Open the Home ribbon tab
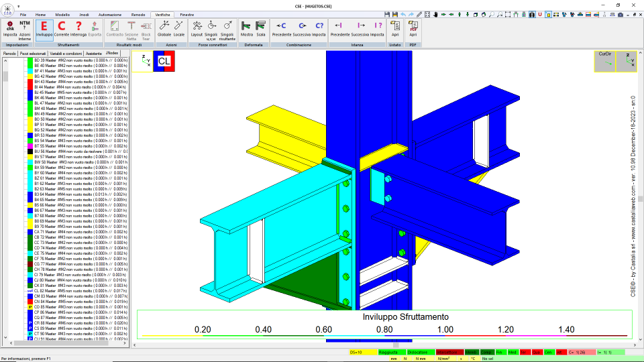The width and height of the screenshot is (644, 362). coord(40,15)
